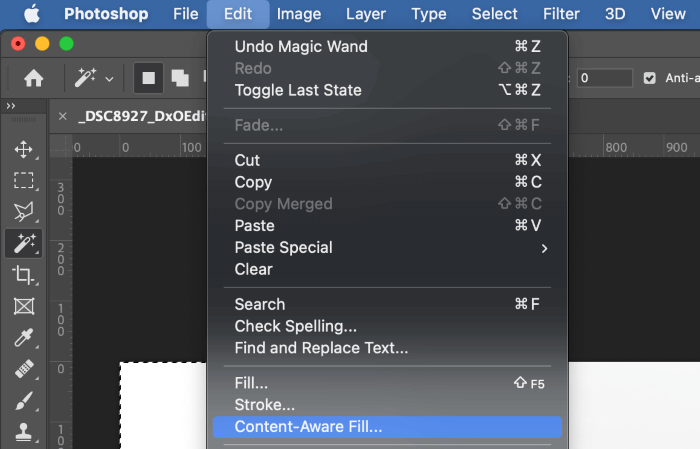Toggle the Anti-alias checkbox

pyautogui.click(x=650, y=77)
